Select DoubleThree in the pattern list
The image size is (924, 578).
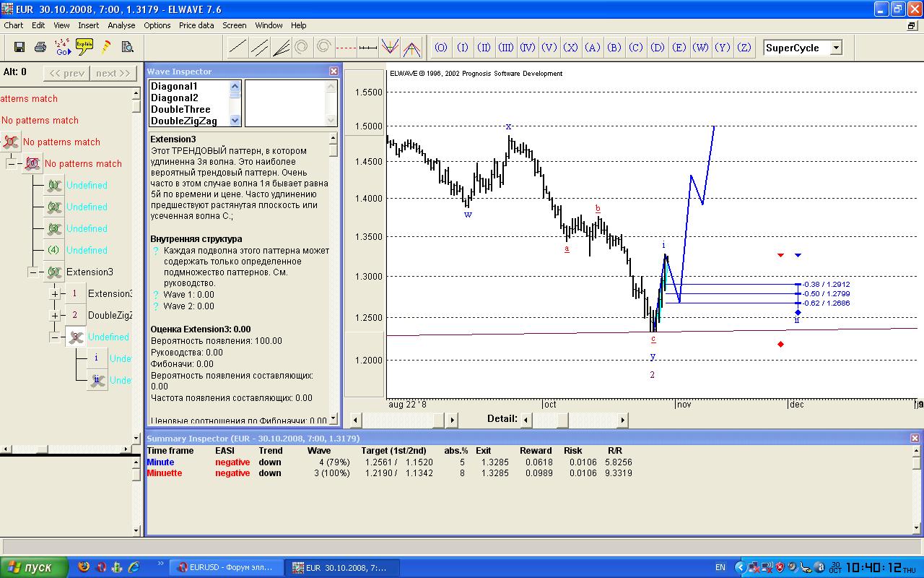(x=180, y=110)
